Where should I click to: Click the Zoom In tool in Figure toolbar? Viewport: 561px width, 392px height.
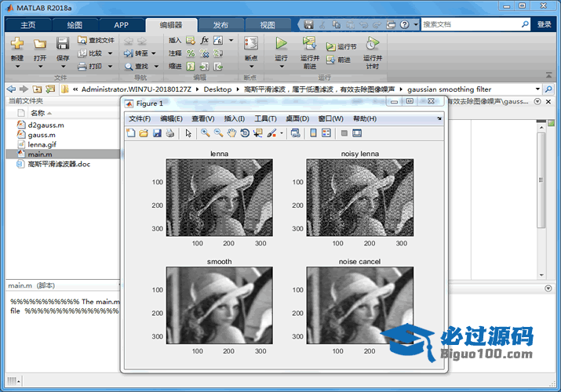[x=205, y=133]
